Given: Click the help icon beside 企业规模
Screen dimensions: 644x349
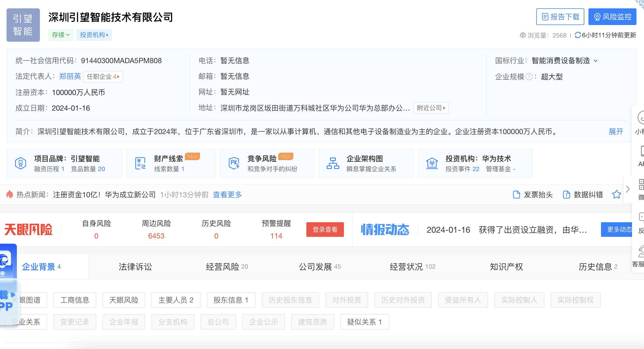Looking at the screenshot, I should (x=529, y=77).
